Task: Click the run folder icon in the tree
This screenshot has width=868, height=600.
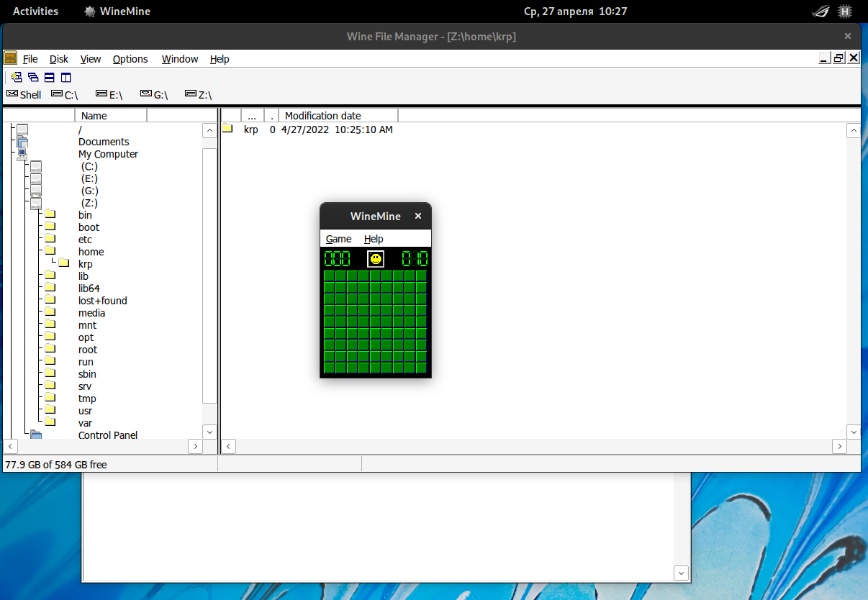Action: click(x=50, y=361)
